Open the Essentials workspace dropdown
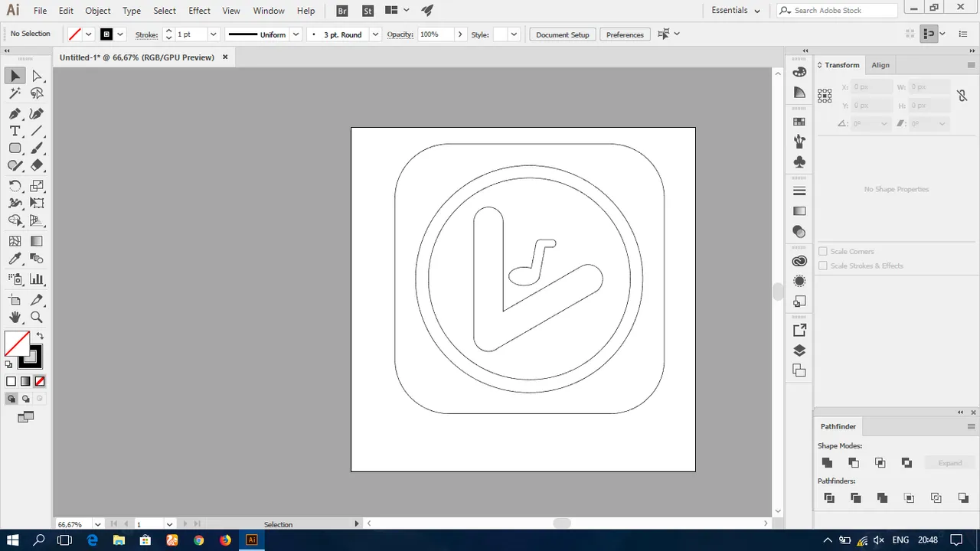The width and height of the screenshot is (980, 551). [736, 11]
